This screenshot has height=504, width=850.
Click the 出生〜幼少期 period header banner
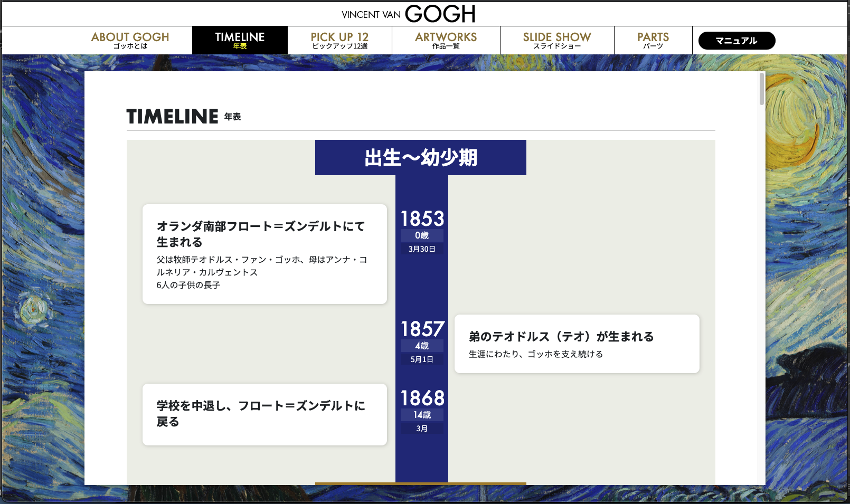coord(421,157)
